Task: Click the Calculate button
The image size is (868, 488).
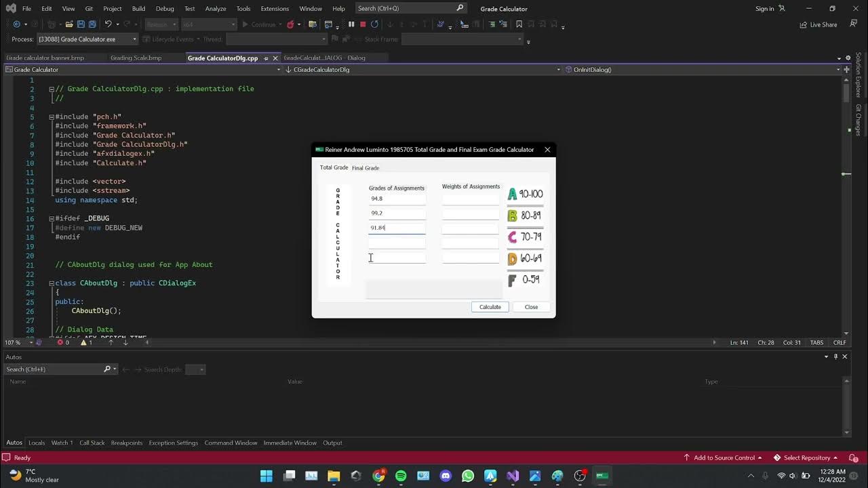Action: (x=490, y=307)
